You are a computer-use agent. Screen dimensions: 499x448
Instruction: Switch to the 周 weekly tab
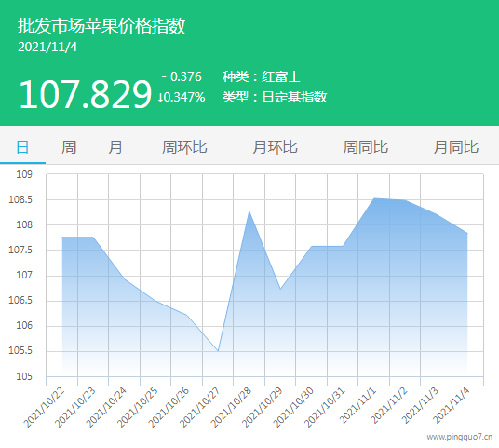pyautogui.click(x=69, y=147)
